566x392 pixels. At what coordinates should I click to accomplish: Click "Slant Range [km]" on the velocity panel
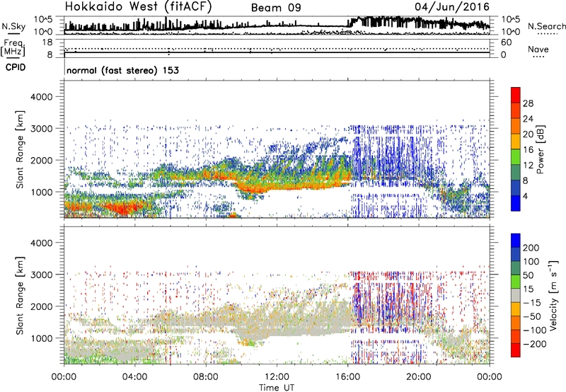coord(20,296)
